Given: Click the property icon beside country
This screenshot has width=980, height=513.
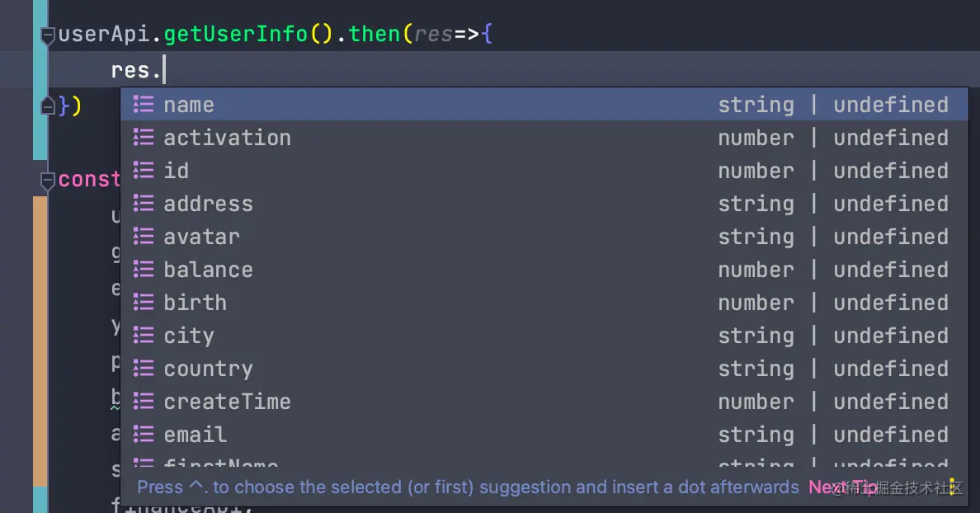Looking at the screenshot, I should tap(144, 369).
